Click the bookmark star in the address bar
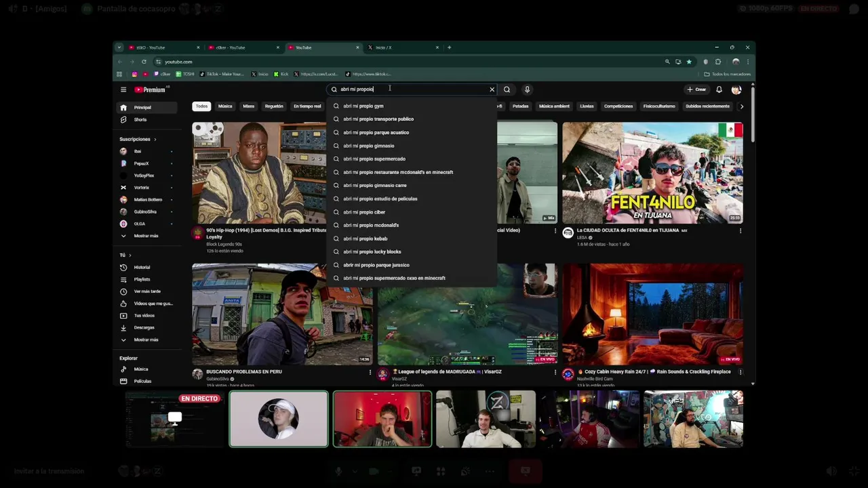This screenshot has height=488, width=868. tap(689, 62)
